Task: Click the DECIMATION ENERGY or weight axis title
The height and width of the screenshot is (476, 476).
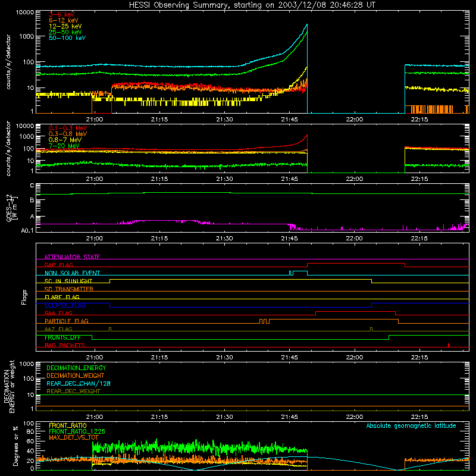Action: (9, 386)
